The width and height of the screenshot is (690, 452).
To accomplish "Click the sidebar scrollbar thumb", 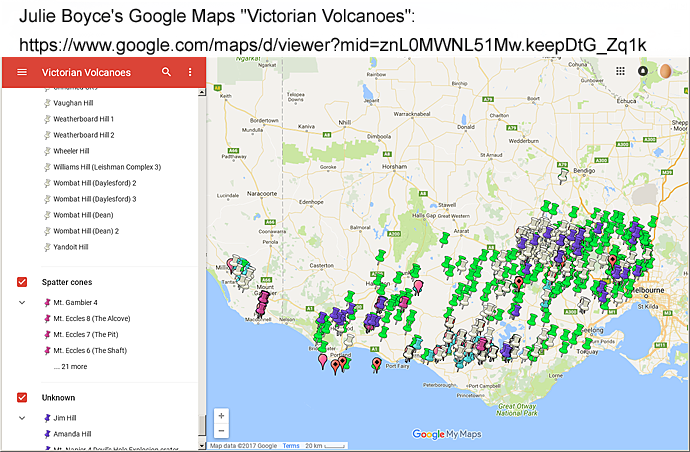I will pos(202,426).
